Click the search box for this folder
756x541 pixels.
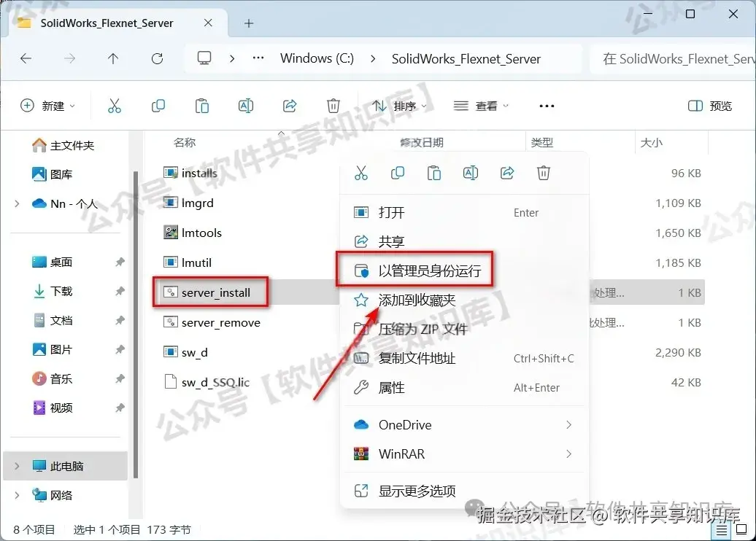coord(673,59)
